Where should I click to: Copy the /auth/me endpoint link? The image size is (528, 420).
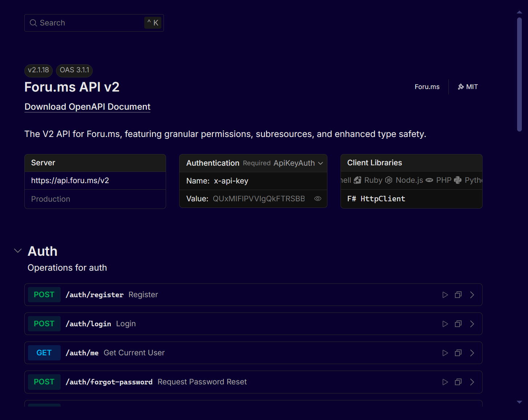[x=458, y=353]
